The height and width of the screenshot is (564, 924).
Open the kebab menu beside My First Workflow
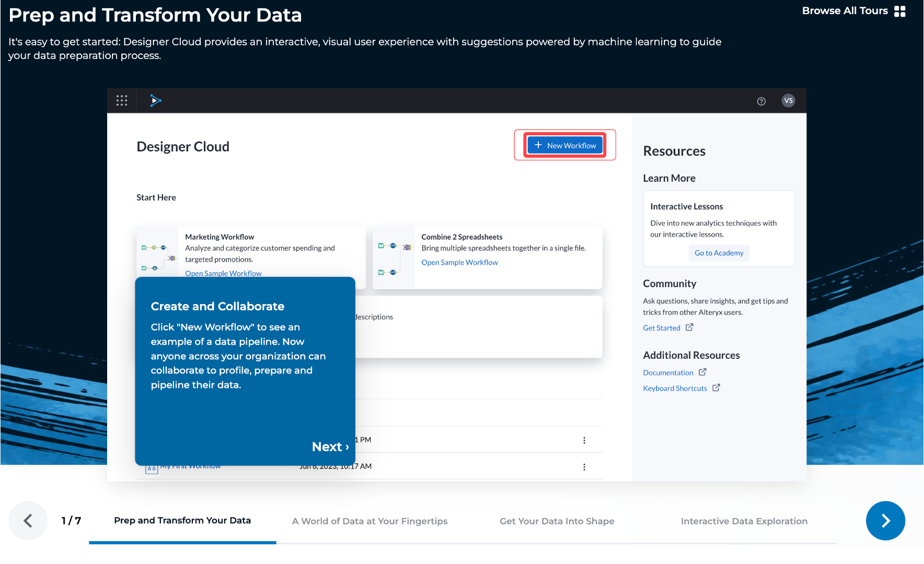click(584, 466)
